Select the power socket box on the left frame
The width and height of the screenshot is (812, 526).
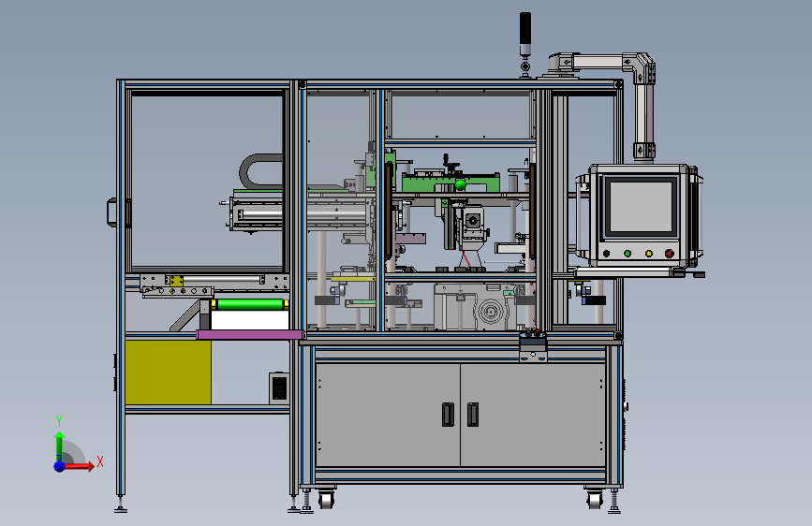(278, 387)
